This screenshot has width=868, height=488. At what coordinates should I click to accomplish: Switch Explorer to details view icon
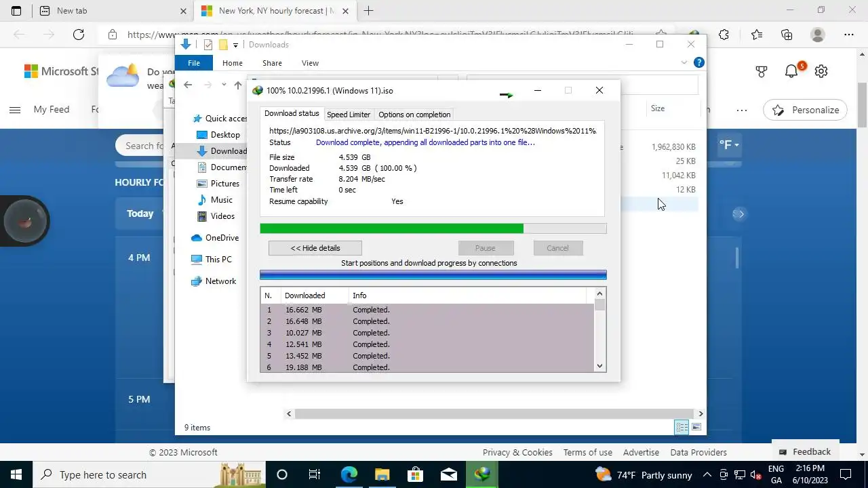[682, 427]
